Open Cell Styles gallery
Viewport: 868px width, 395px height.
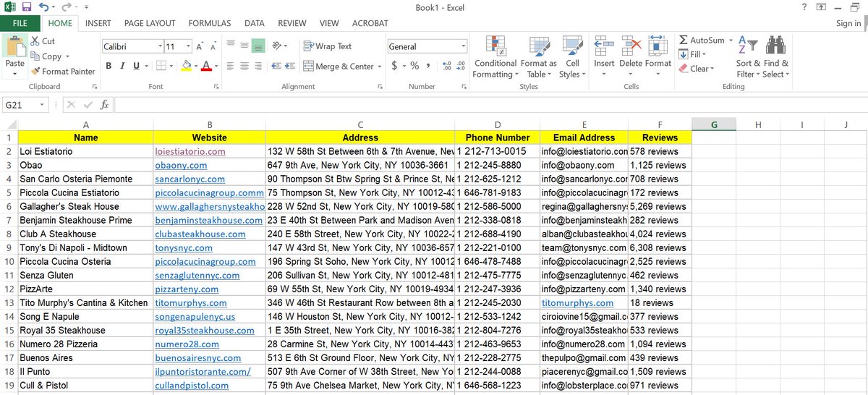pos(572,57)
